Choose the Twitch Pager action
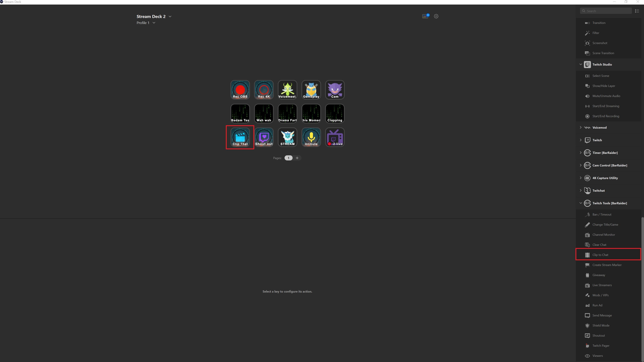This screenshot has height=362, width=644. (x=609, y=346)
